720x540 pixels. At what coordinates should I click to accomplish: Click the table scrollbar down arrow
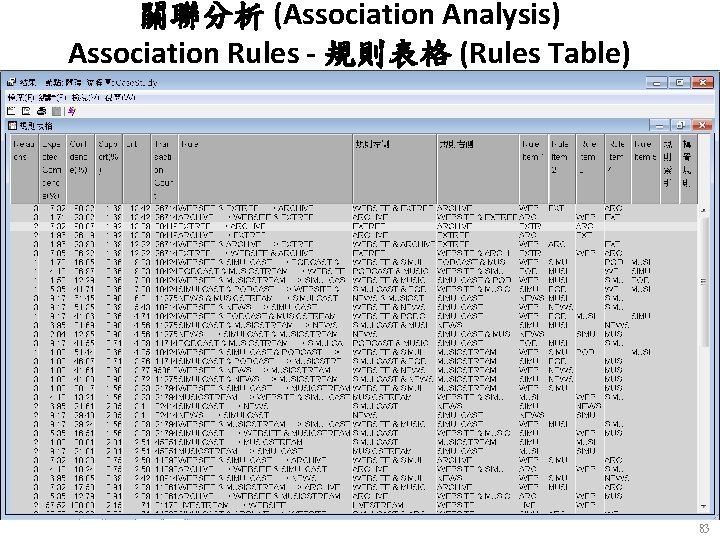click(703, 506)
